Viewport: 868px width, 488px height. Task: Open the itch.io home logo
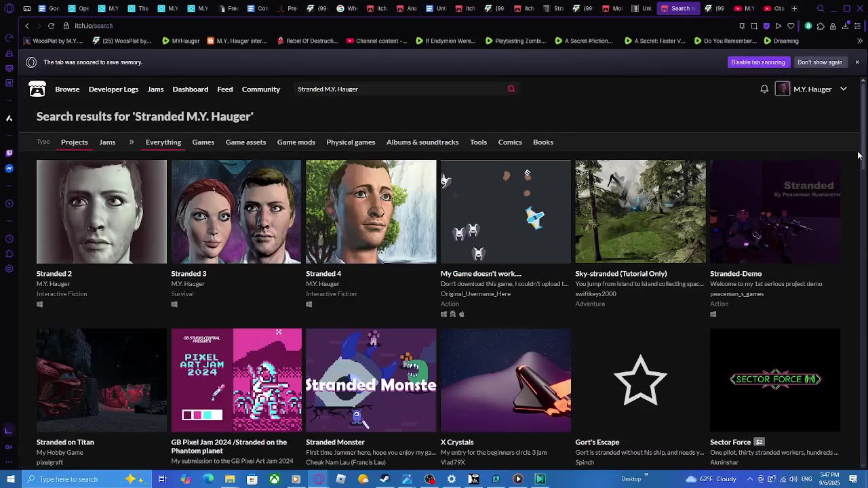tap(37, 89)
